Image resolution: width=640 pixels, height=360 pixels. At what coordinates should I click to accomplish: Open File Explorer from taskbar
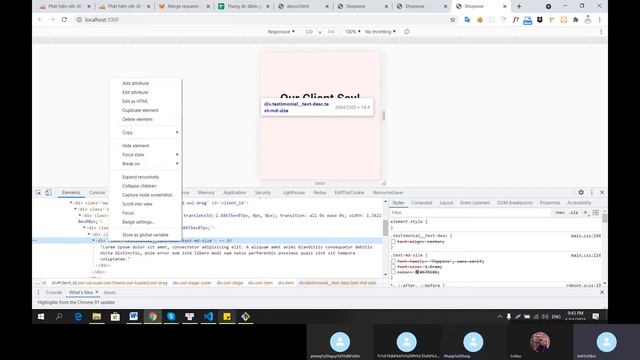[x=97, y=316]
